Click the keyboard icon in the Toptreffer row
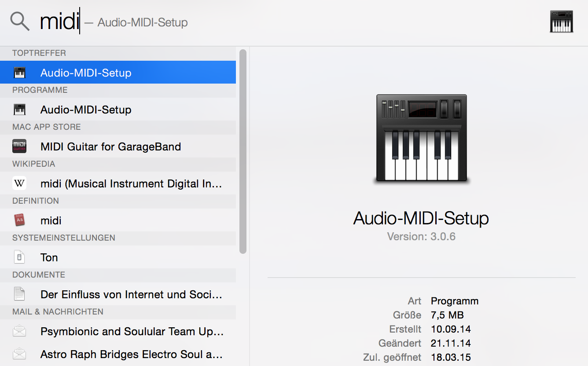 (19, 73)
